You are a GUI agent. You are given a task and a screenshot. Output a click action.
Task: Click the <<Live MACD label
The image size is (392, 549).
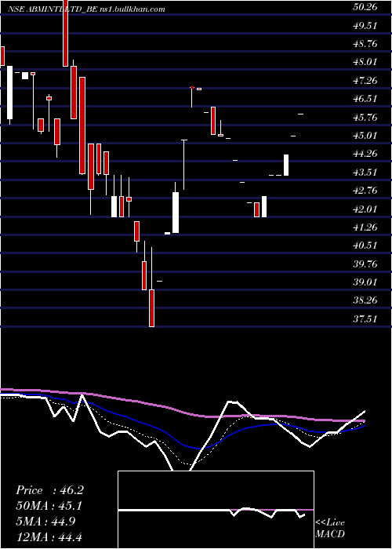(330, 529)
